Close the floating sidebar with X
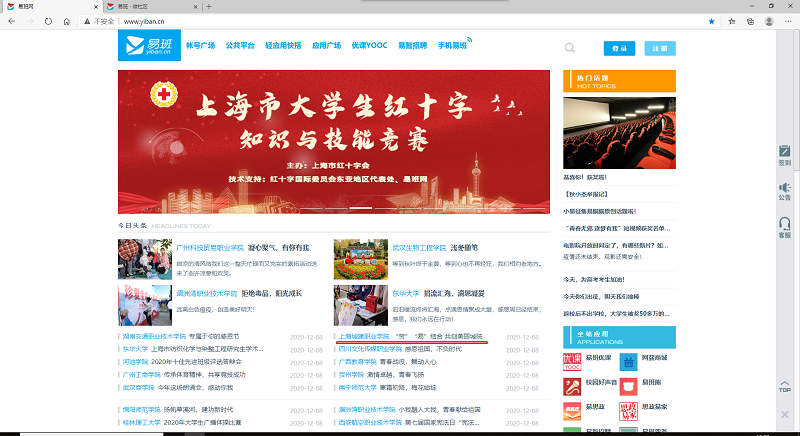 [784, 415]
